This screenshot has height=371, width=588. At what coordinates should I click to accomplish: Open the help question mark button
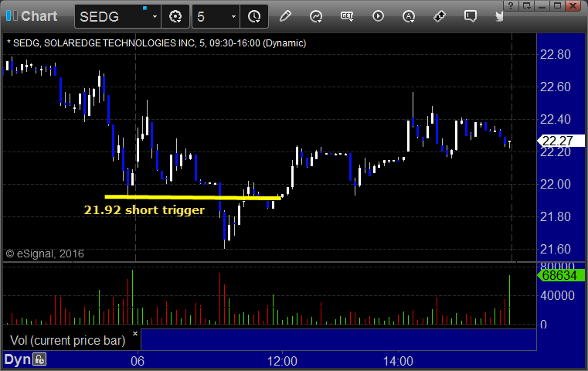pyautogui.click(x=511, y=5)
